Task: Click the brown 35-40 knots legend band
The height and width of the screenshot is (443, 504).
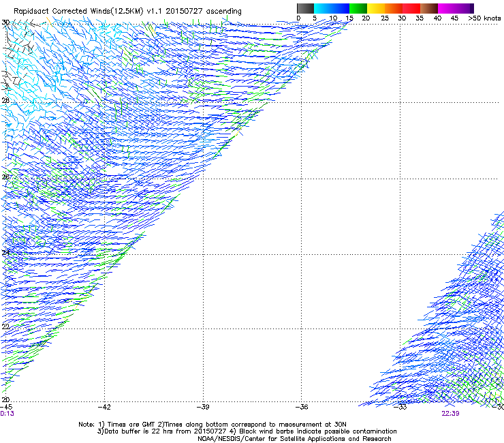Action: [x=429, y=8]
